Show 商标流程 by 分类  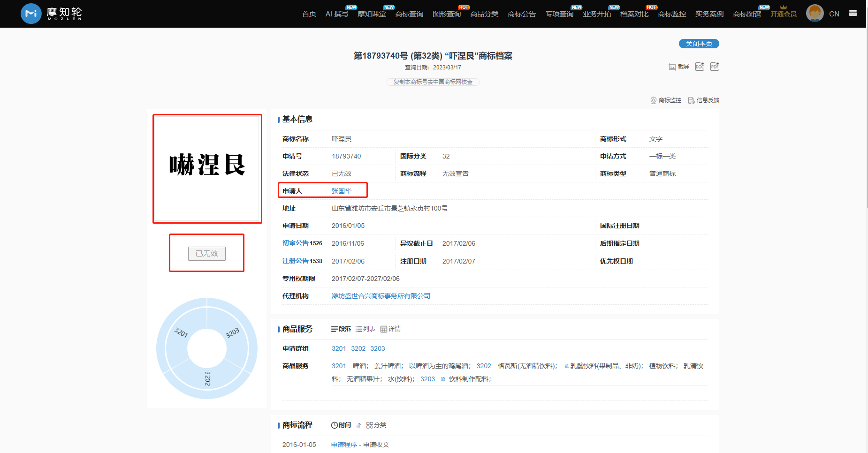click(x=376, y=425)
